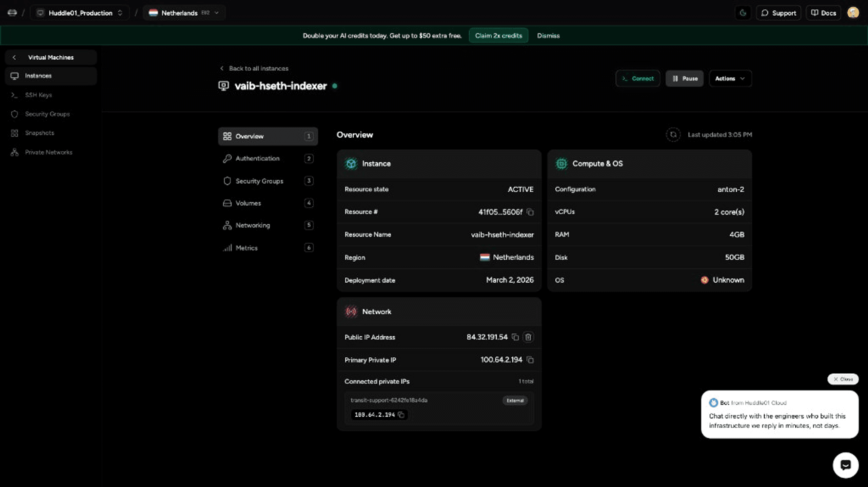This screenshot has width=868, height=487.
Task: Claim 2x credits in banner
Action: (x=498, y=36)
